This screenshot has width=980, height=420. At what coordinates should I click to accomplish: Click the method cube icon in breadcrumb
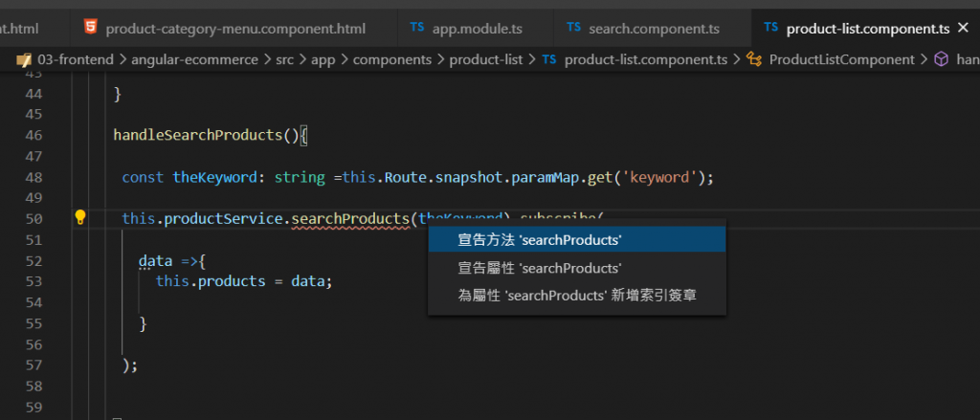click(x=942, y=59)
